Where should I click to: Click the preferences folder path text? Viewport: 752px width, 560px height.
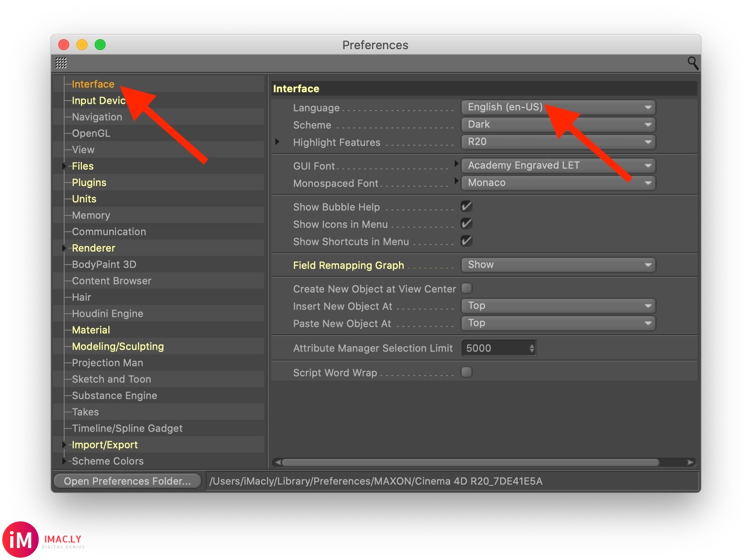tap(376, 481)
